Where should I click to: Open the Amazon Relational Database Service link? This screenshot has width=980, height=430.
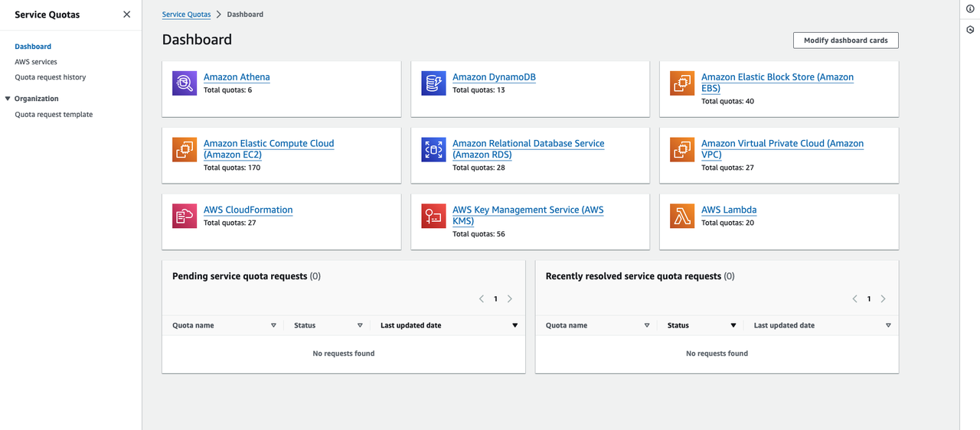pyautogui.click(x=528, y=148)
